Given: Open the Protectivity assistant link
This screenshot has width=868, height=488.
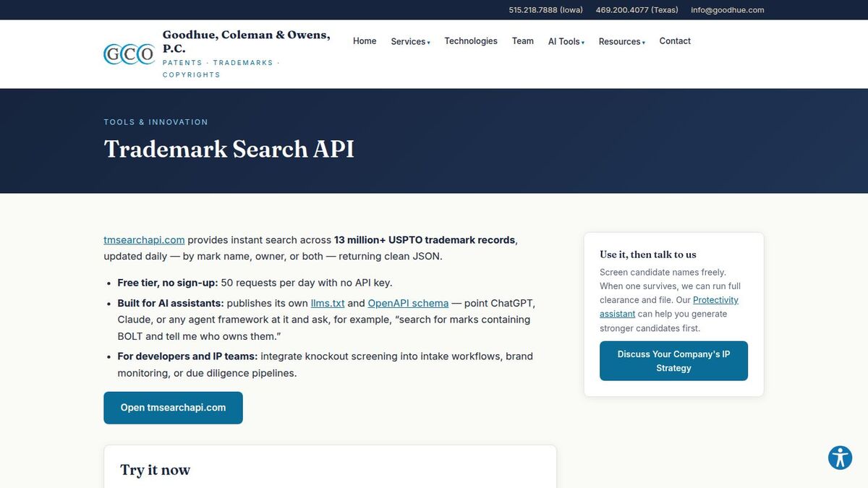Looking at the screenshot, I should click(x=669, y=307).
